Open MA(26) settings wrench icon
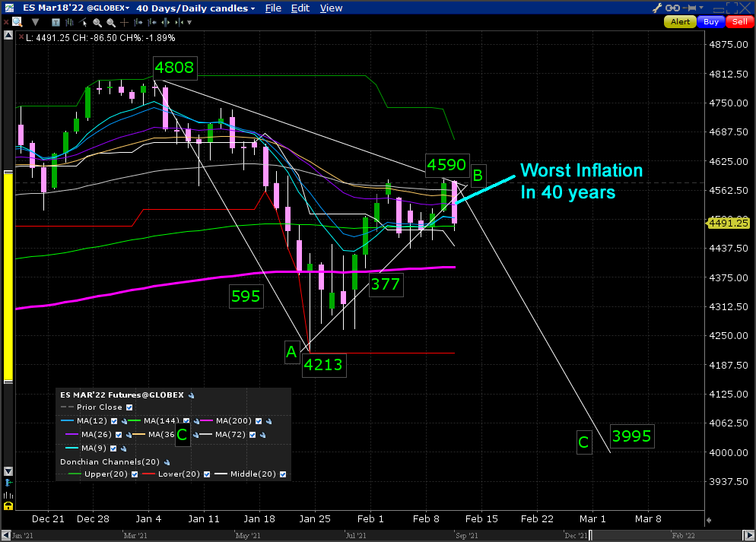Image resolution: width=756 pixels, height=542 pixels. pos(129,435)
